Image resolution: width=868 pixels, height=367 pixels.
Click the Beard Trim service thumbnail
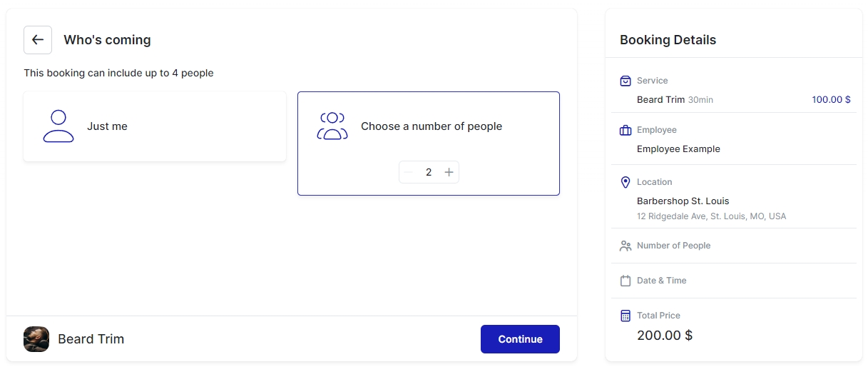[x=36, y=339]
